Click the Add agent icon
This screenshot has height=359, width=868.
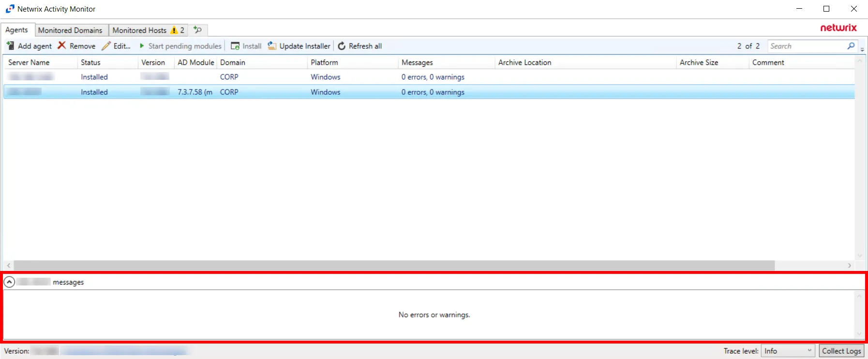tap(10, 45)
